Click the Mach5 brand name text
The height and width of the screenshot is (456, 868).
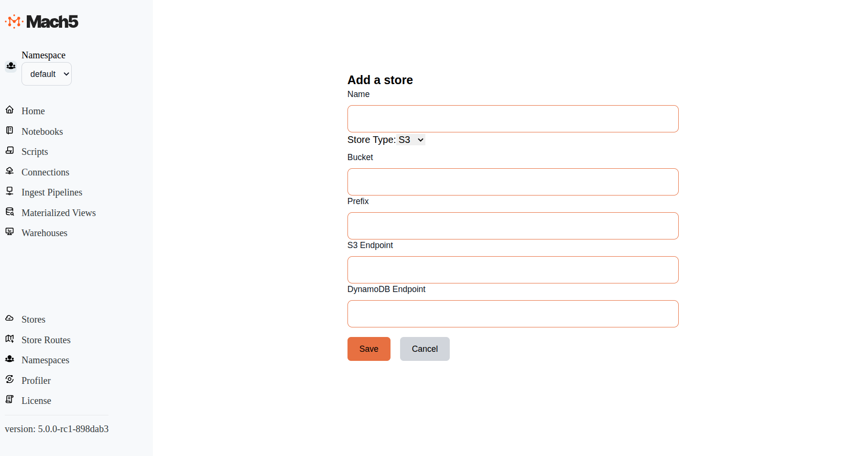[52, 22]
